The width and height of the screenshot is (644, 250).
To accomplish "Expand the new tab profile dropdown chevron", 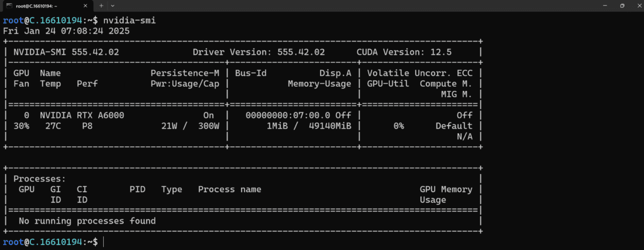I will point(113,6).
